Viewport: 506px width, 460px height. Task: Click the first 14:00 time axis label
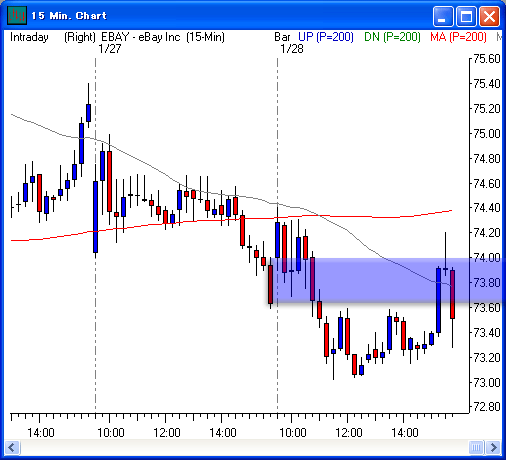41,433
